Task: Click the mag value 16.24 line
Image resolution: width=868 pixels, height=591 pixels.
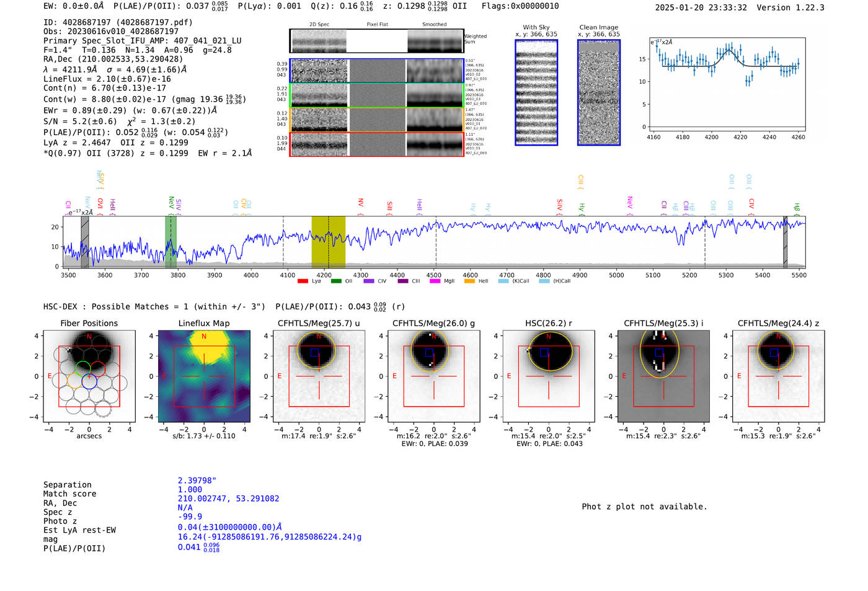Action: [x=270, y=537]
